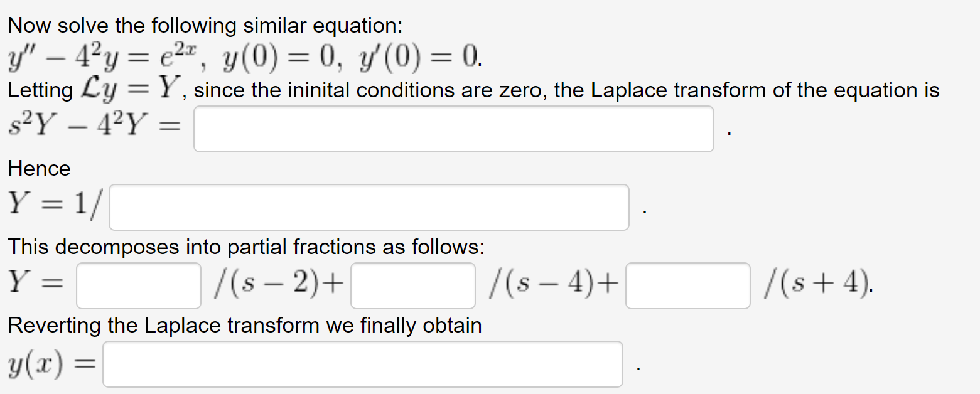
Task: Click the partial fractions explanation sentence
Action: (x=246, y=247)
